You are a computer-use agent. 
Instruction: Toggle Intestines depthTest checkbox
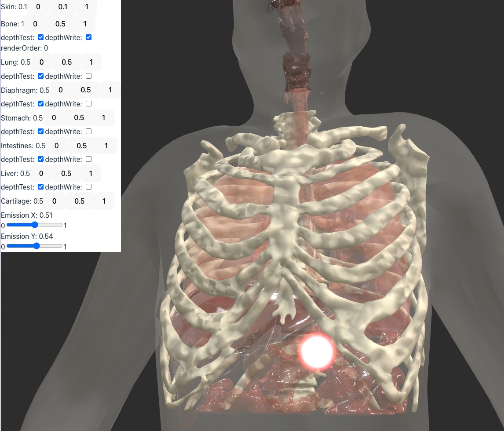[40, 159]
